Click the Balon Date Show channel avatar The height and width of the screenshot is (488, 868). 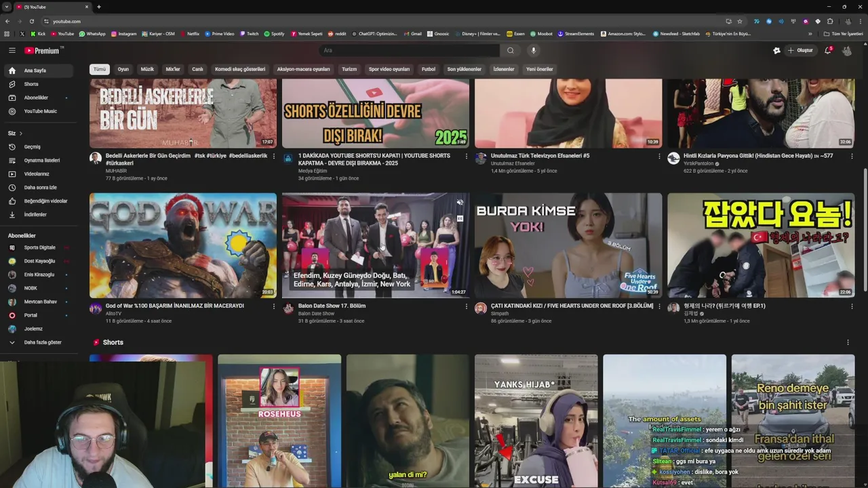coord(288,308)
